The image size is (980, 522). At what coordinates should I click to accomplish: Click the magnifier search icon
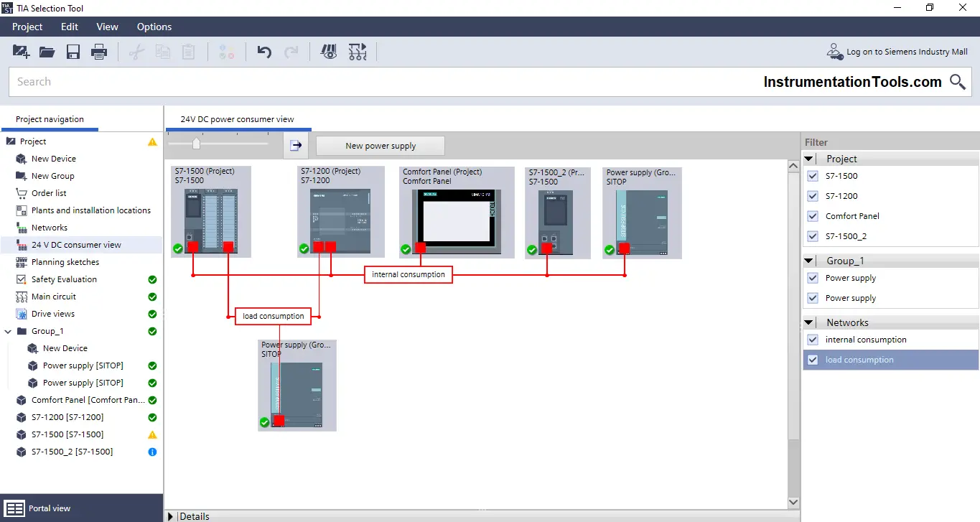click(x=958, y=82)
